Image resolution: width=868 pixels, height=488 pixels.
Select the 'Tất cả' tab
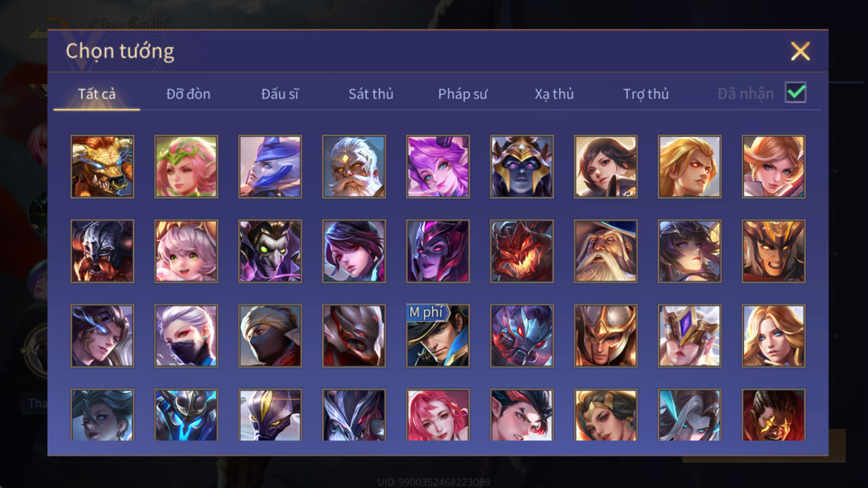point(97,94)
